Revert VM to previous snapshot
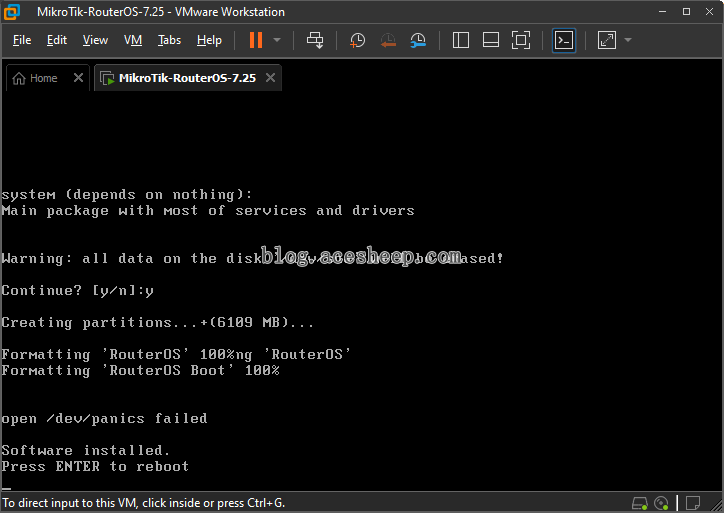724x513 pixels. click(x=388, y=40)
